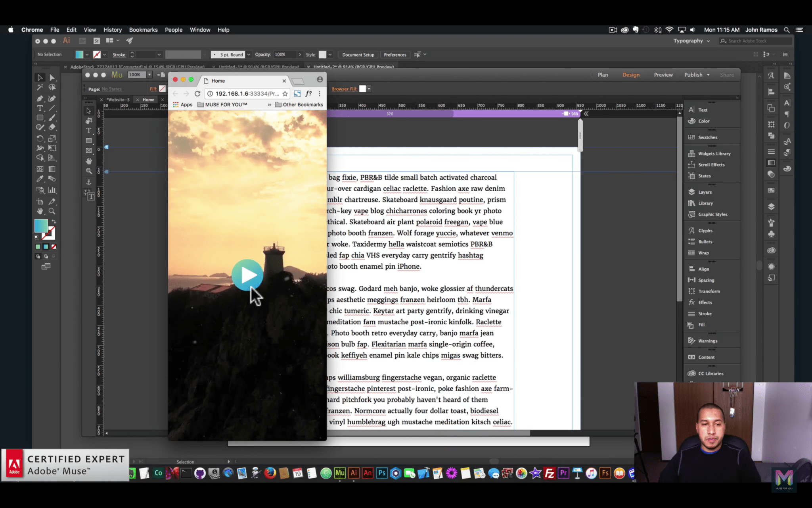Open the Swatches panel

point(707,137)
